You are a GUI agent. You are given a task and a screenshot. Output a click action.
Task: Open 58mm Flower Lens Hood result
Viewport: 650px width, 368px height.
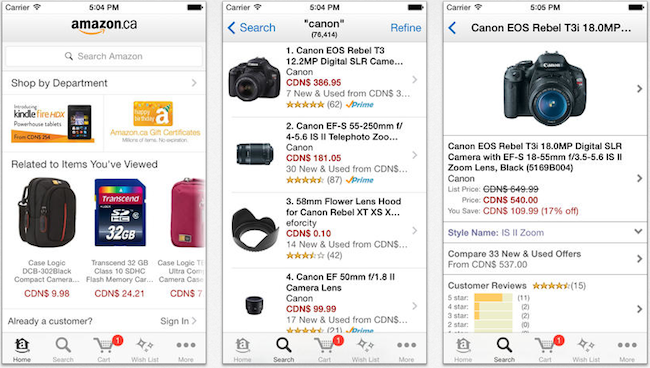[x=325, y=230]
